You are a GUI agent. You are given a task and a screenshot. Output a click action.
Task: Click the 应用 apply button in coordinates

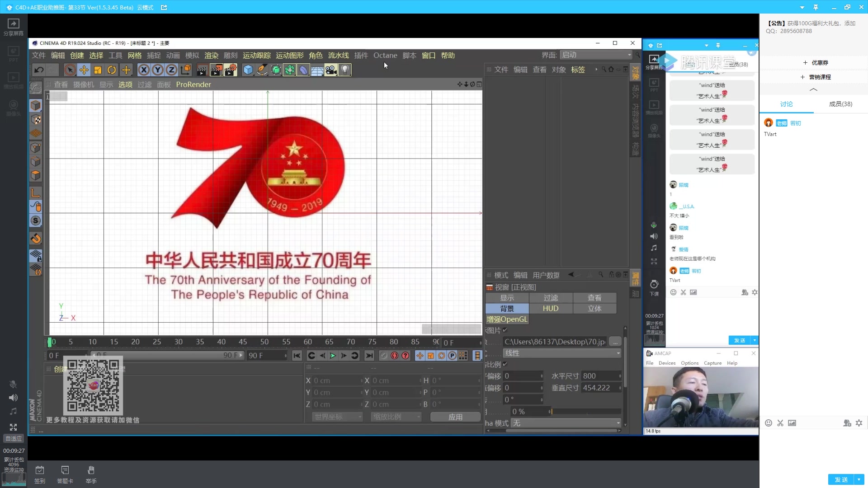point(455,417)
